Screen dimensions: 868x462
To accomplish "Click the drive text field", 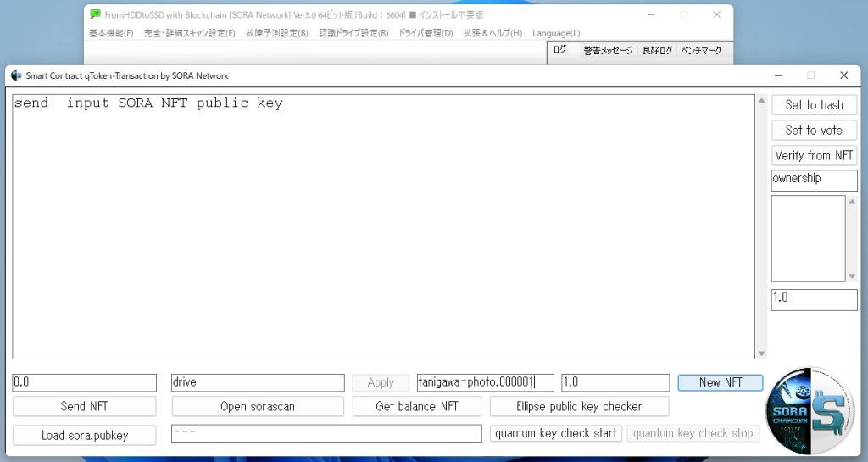I will click(x=258, y=382).
